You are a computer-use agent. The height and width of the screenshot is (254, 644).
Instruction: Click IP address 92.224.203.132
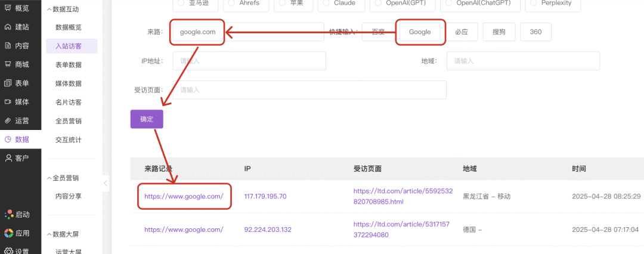coord(268,230)
